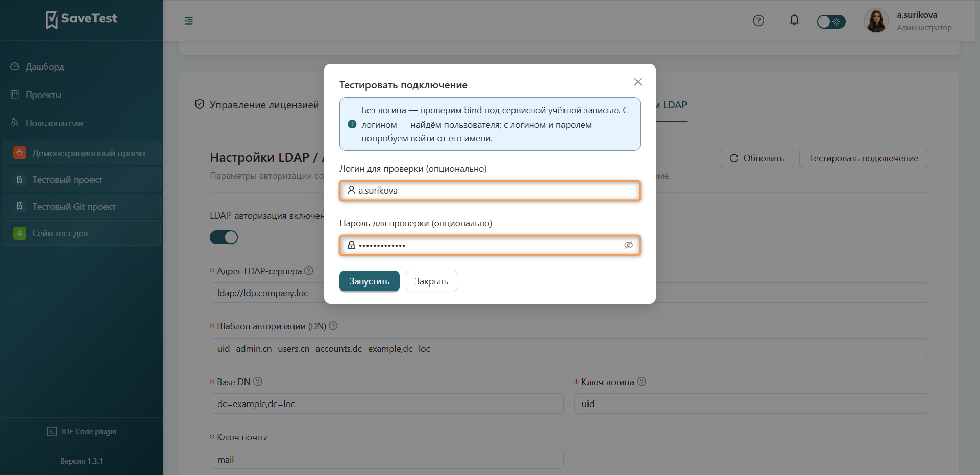Collapse the sidebar with the menu icon
The image size is (980, 475).
189,21
